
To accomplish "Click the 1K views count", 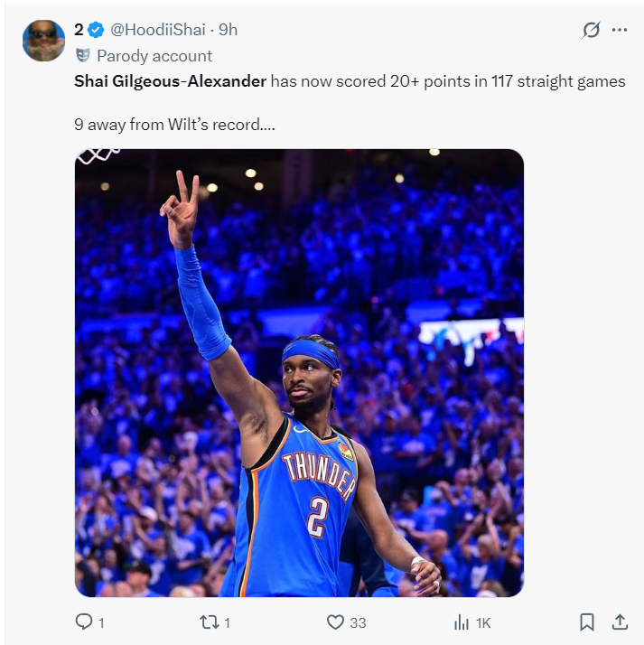I will [x=483, y=622].
